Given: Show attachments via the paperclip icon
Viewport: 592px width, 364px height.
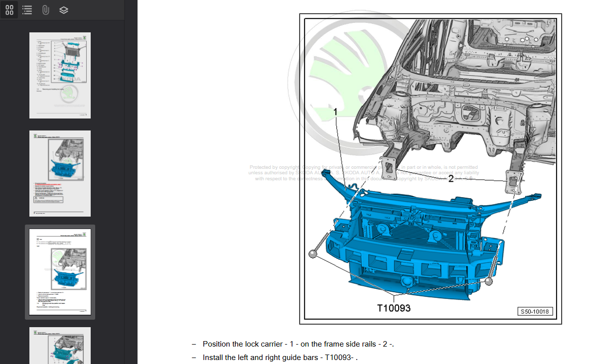Looking at the screenshot, I should click(45, 10).
